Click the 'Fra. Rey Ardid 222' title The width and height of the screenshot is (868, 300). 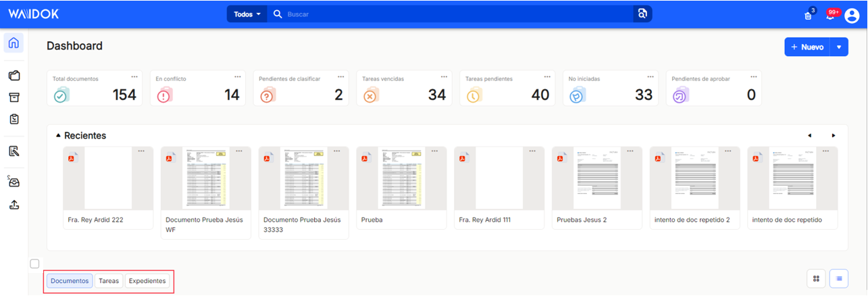95,220
